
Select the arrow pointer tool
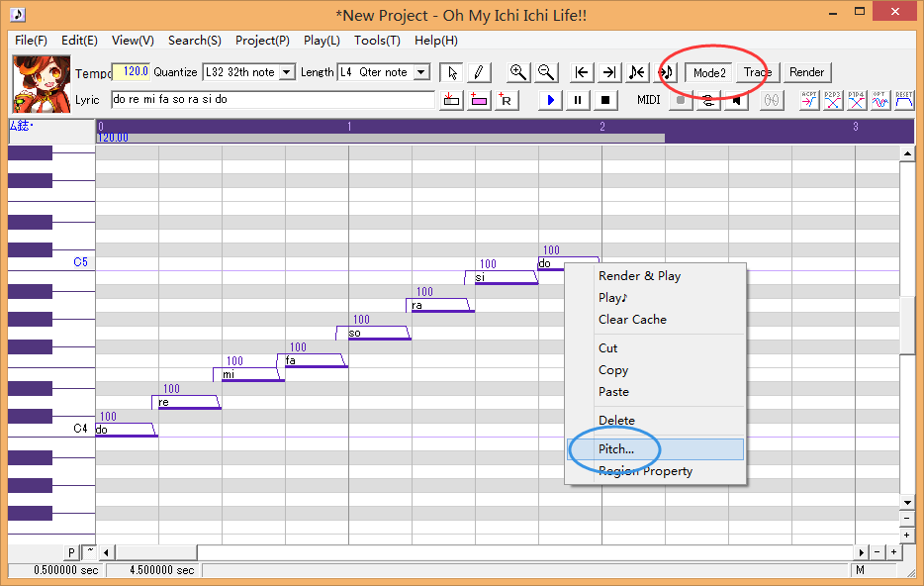[x=451, y=72]
